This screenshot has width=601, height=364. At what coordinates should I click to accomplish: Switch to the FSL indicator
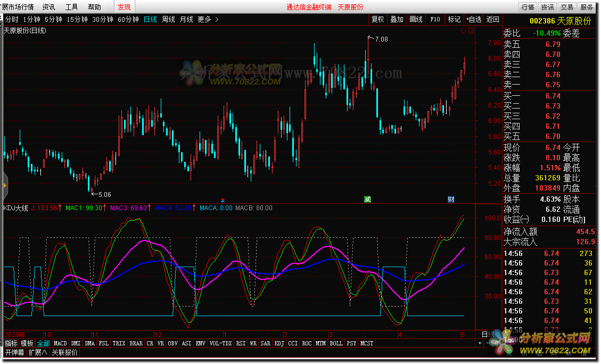click(x=103, y=343)
